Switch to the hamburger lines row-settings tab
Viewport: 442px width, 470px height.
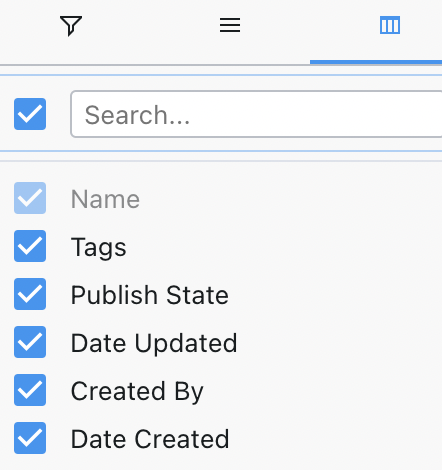click(230, 25)
